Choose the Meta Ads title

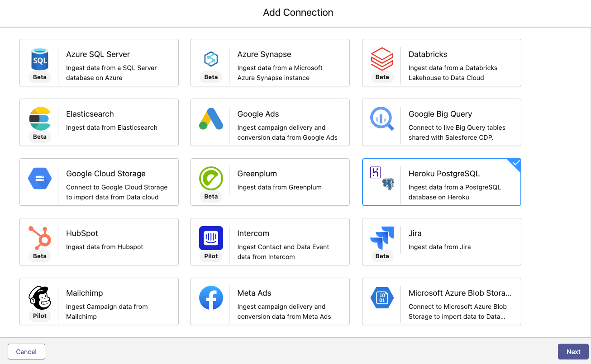(x=254, y=293)
